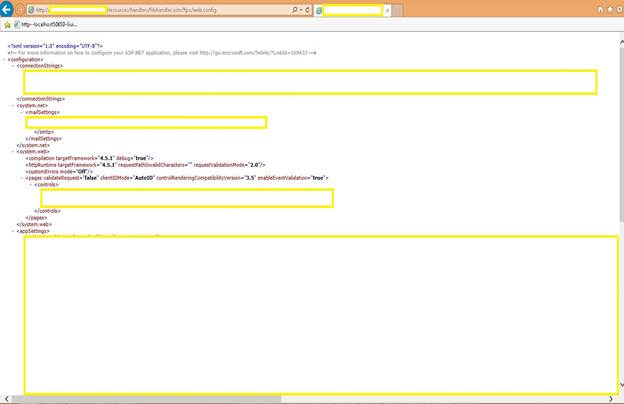Click the compilation targetFramework line

pos(90,158)
